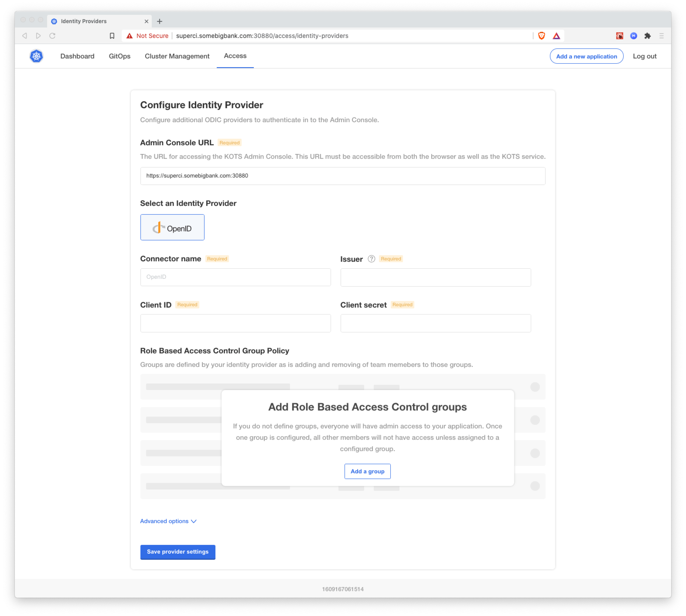Click the page reload dropdown control
The height and width of the screenshot is (616, 686).
(53, 36)
